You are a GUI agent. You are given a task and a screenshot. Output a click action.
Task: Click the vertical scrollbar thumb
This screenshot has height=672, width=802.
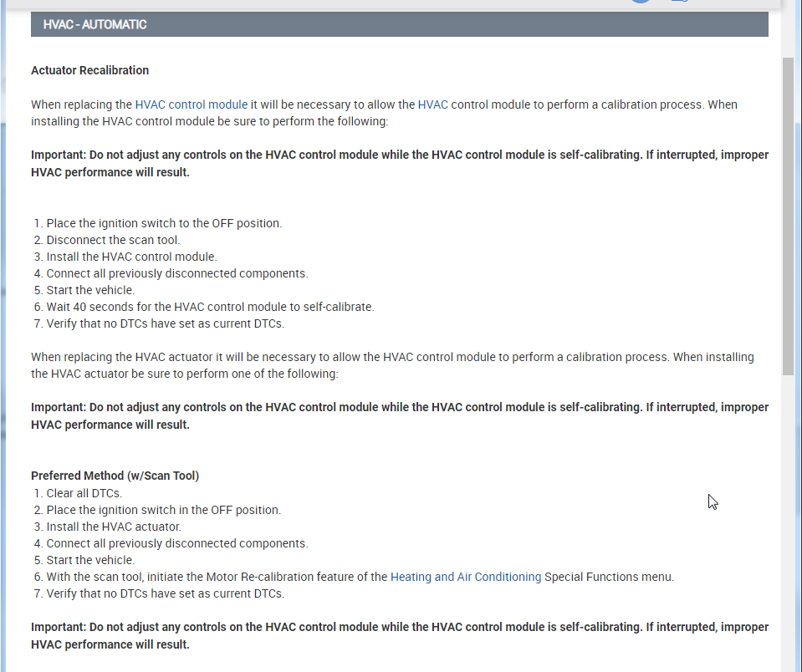[789, 217]
